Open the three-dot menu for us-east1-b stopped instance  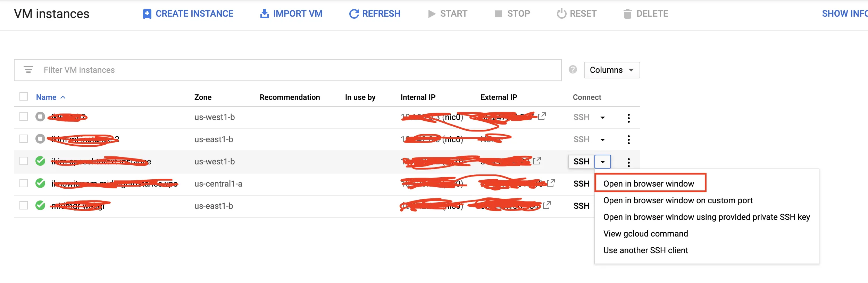coord(628,140)
